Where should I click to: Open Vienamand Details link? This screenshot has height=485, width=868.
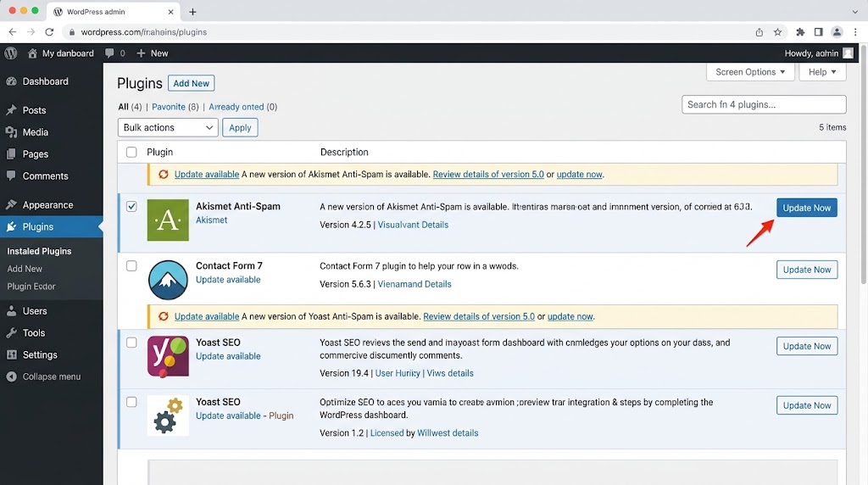click(x=414, y=284)
